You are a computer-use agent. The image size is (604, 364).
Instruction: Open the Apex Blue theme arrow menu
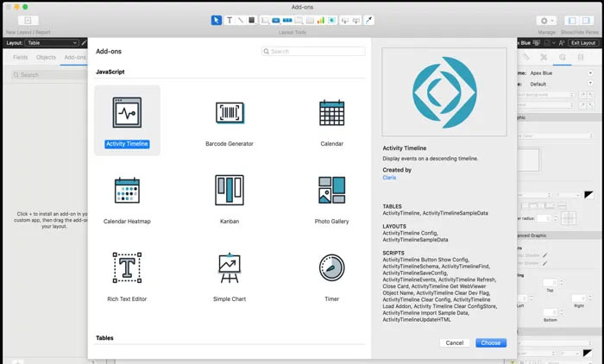coord(589,72)
